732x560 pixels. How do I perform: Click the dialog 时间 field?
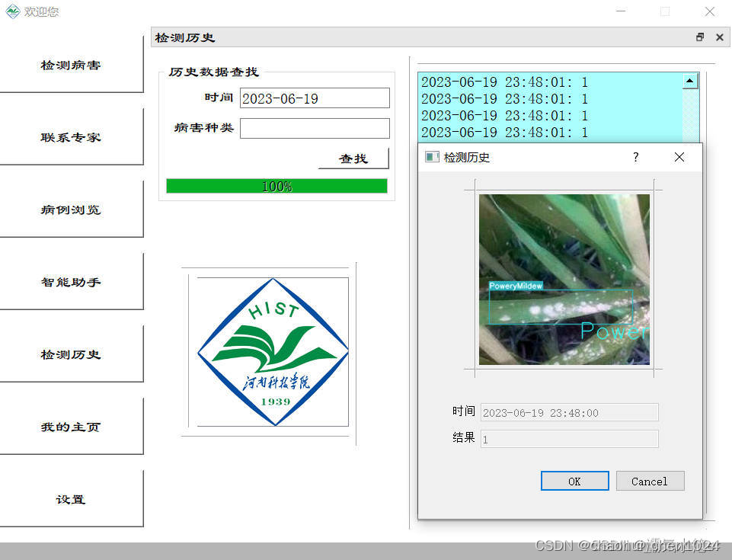click(x=570, y=412)
